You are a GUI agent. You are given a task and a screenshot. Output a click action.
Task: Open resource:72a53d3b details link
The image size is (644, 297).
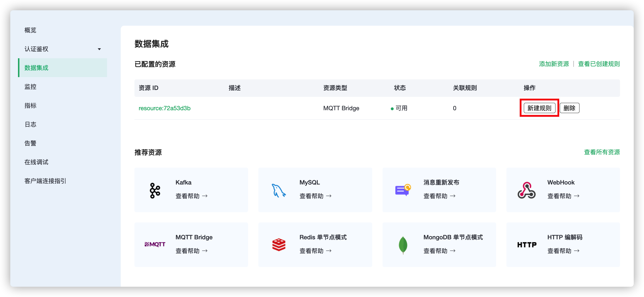164,108
